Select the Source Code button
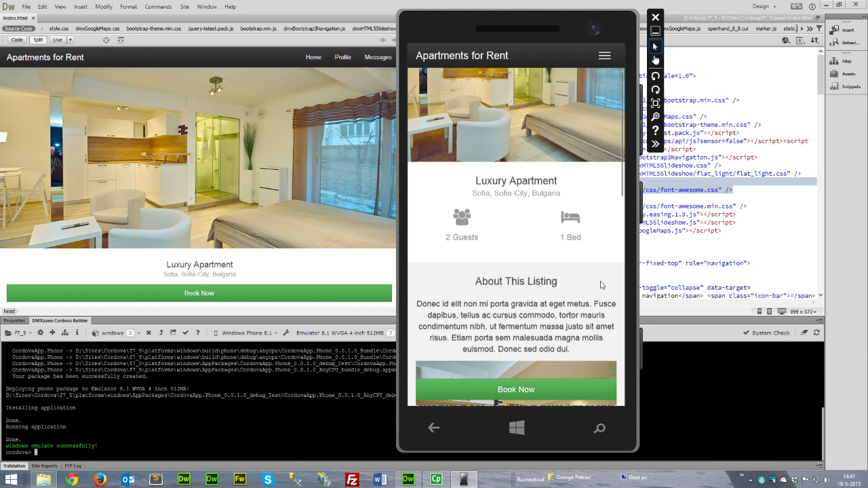Screen dimensions: 868x488 tap(18, 29)
